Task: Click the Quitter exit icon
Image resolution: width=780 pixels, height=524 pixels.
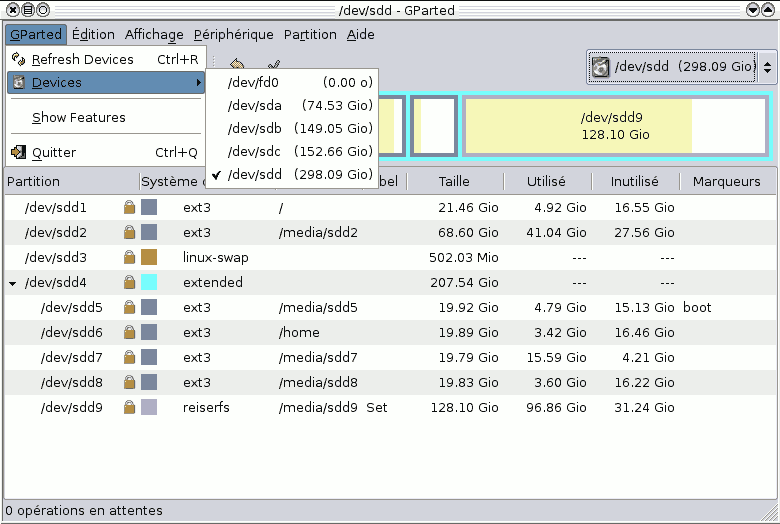Action: point(18,153)
